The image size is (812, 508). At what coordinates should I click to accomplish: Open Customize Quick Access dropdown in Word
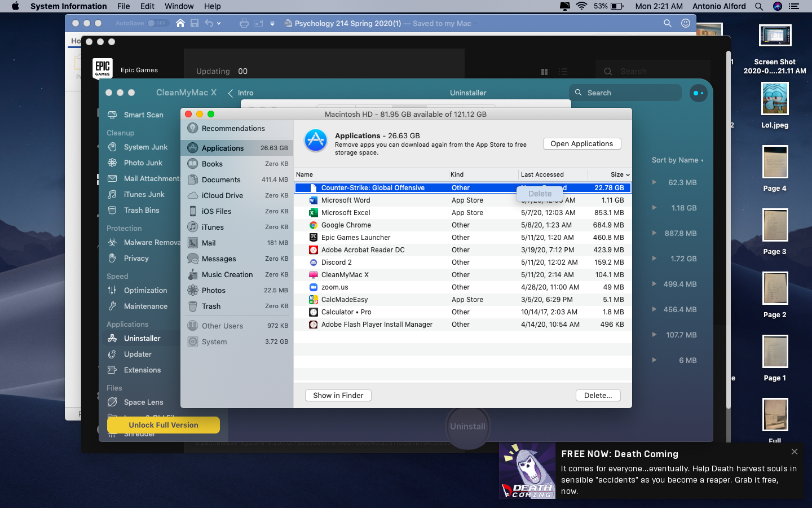coord(272,23)
